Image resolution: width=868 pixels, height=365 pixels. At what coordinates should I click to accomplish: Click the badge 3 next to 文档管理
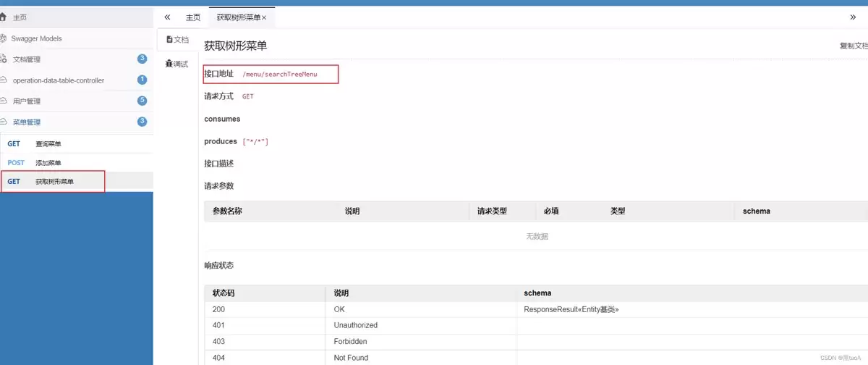point(142,59)
